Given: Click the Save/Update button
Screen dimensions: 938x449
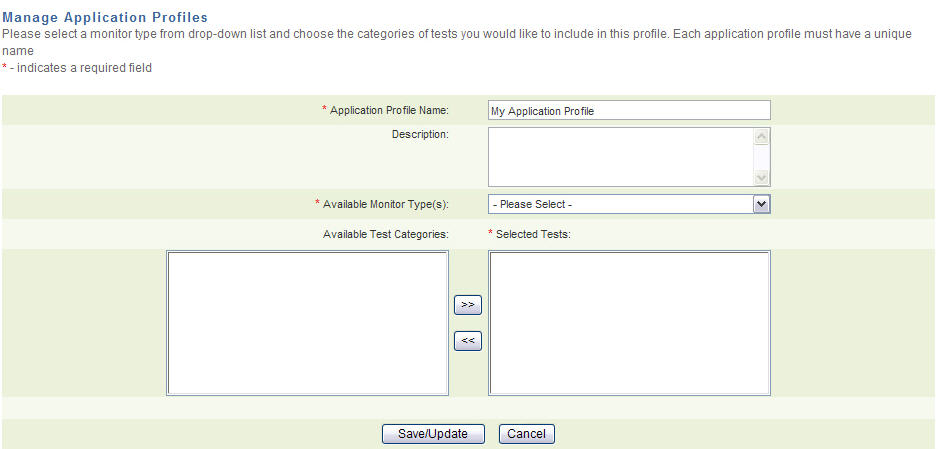Looking at the screenshot, I should pos(433,434).
